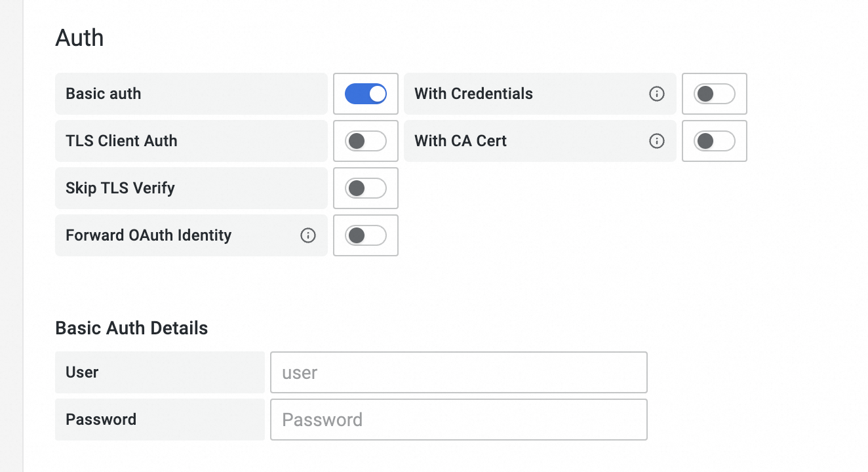Click the With CA Cert info icon

[656, 141]
